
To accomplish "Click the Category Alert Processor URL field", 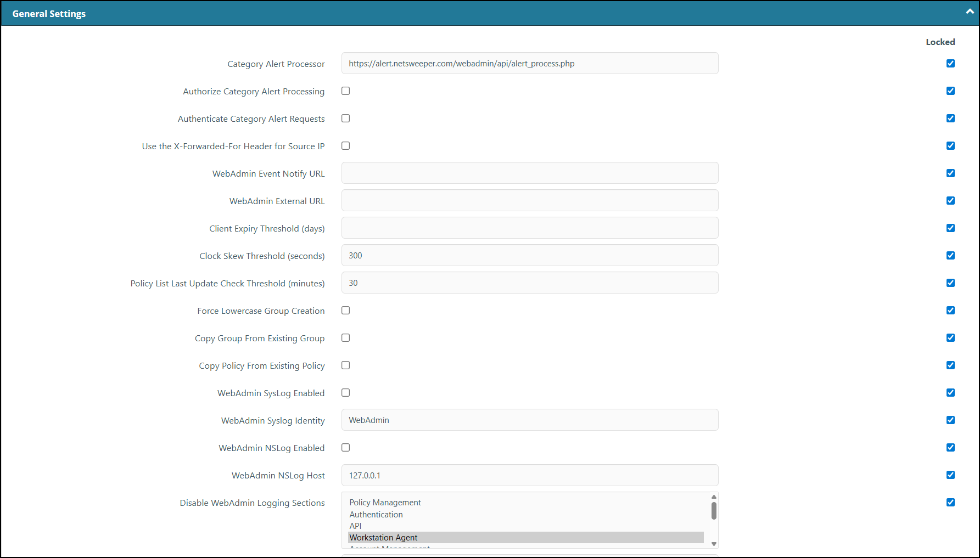I will click(x=530, y=63).
